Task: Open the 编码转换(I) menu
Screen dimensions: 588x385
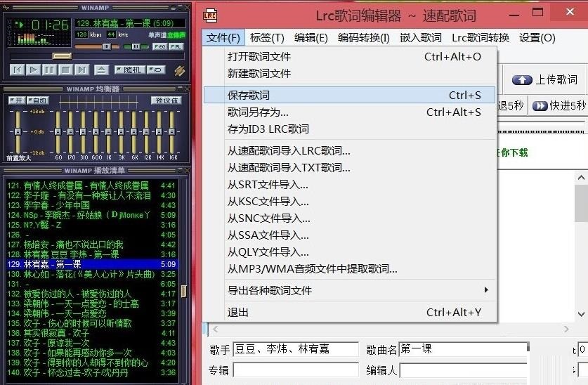Action: pos(364,38)
